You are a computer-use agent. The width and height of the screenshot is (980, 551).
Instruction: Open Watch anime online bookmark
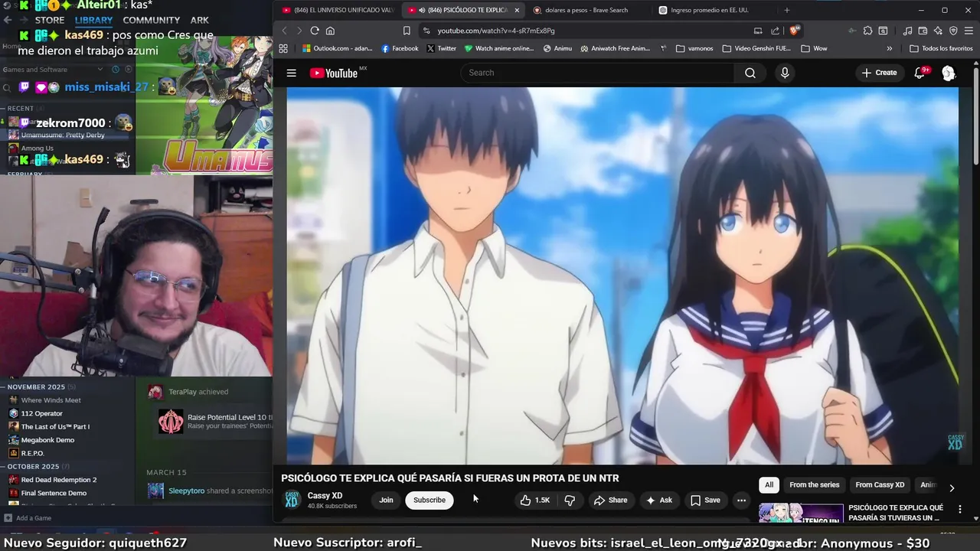tap(498, 48)
